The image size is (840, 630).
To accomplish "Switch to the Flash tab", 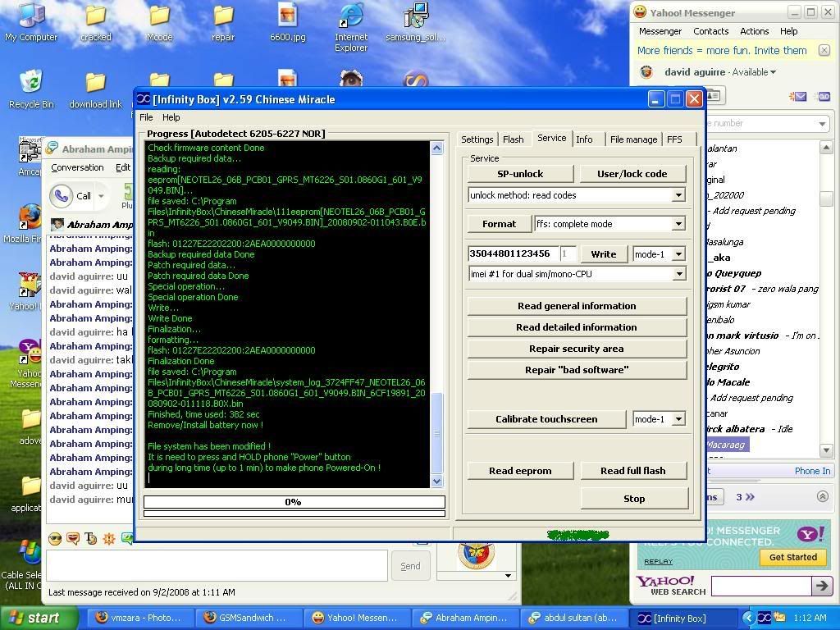I will (x=514, y=139).
